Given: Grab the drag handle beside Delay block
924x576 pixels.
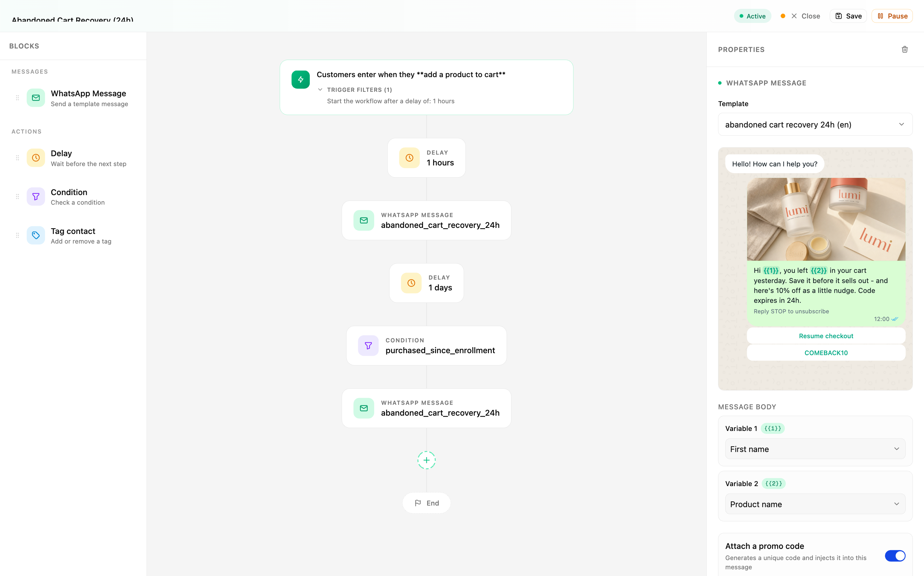Looking at the screenshot, I should click(18, 158).
